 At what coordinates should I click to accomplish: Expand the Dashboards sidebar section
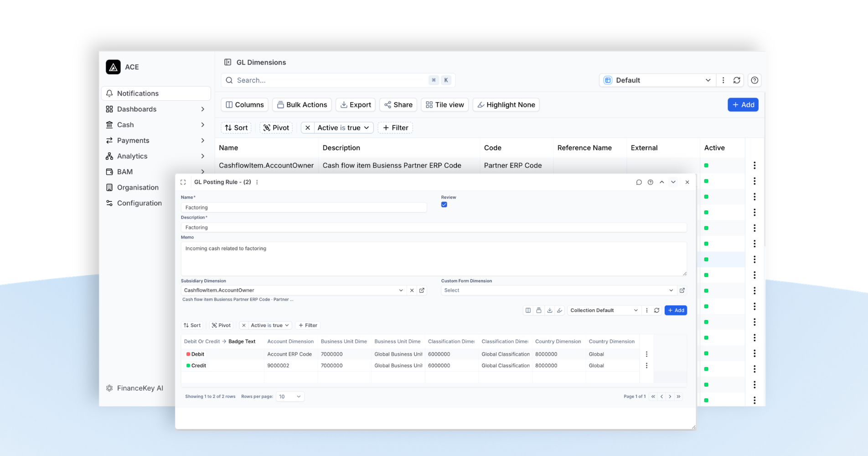coord(155,109)
